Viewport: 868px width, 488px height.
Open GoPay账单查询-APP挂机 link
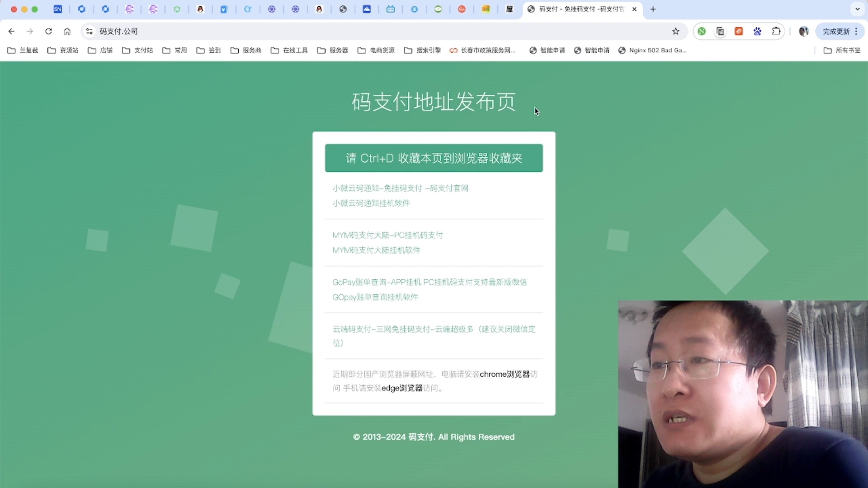pyautogui.click(x=429, y=282)
